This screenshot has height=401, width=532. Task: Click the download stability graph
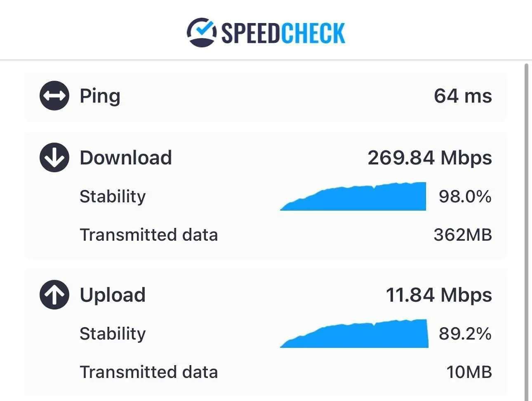[353, 196]
